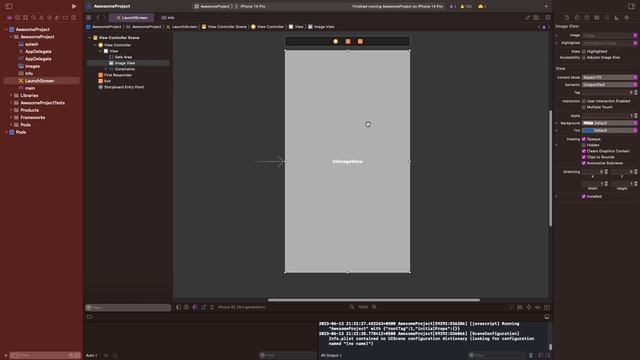This screenshot has width=640, height=360.
Task: Click the related items grid icon
Action: (x=89, y=18)
